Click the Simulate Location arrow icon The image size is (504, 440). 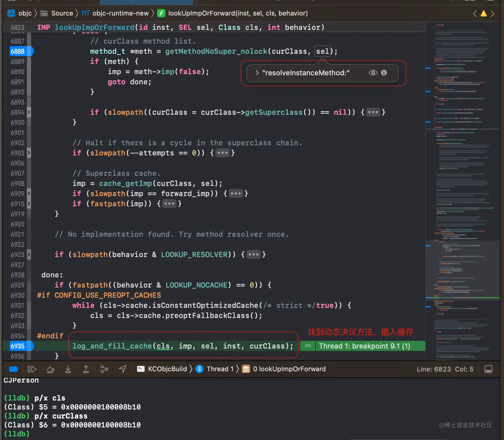(x=123, y=369)
